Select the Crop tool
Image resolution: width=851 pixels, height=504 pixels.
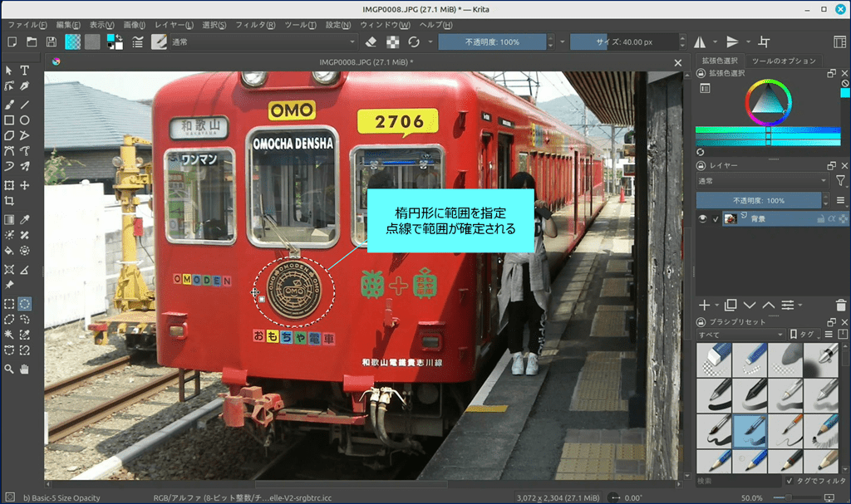[9, 202]
